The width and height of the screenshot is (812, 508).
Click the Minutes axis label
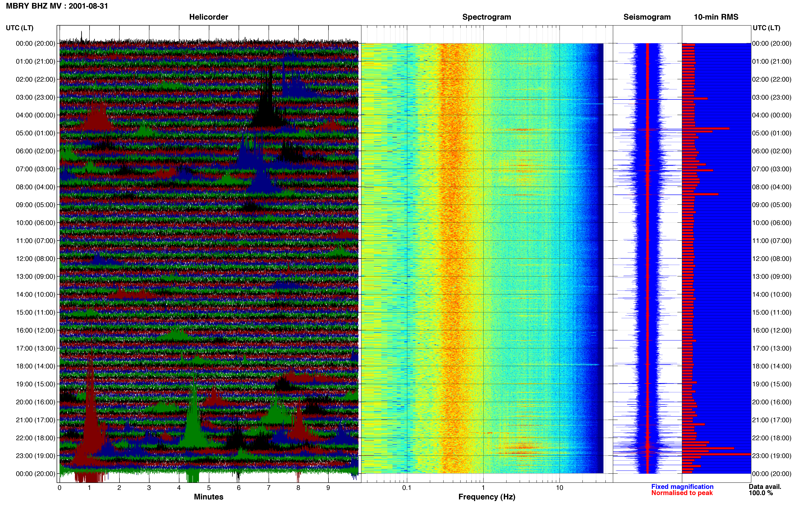[209, 497]
